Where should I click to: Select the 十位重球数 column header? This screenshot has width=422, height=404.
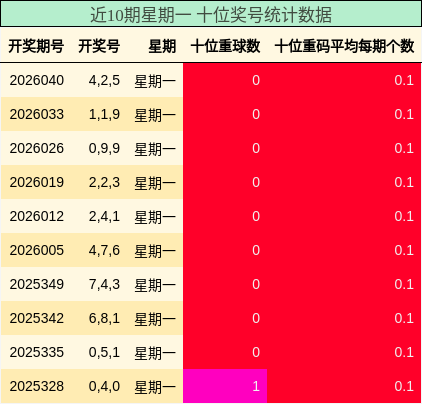(x=225, y=46)
